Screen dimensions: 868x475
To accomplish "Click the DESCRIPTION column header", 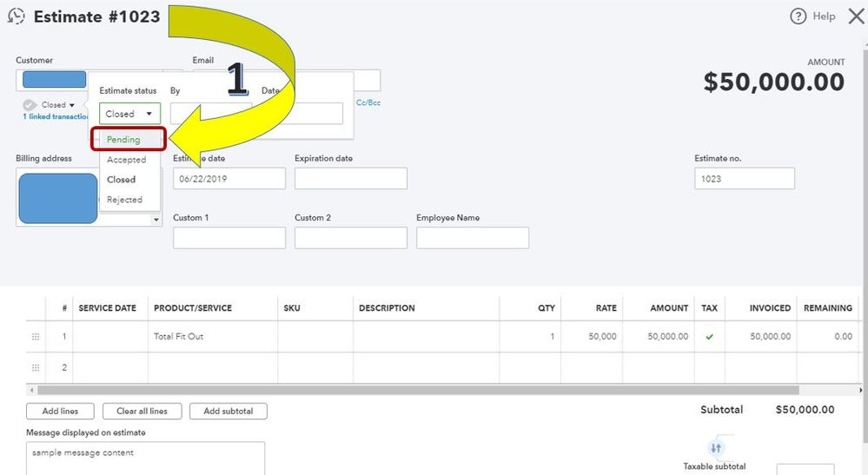I will pyautogui.click(x=387, y=308).
